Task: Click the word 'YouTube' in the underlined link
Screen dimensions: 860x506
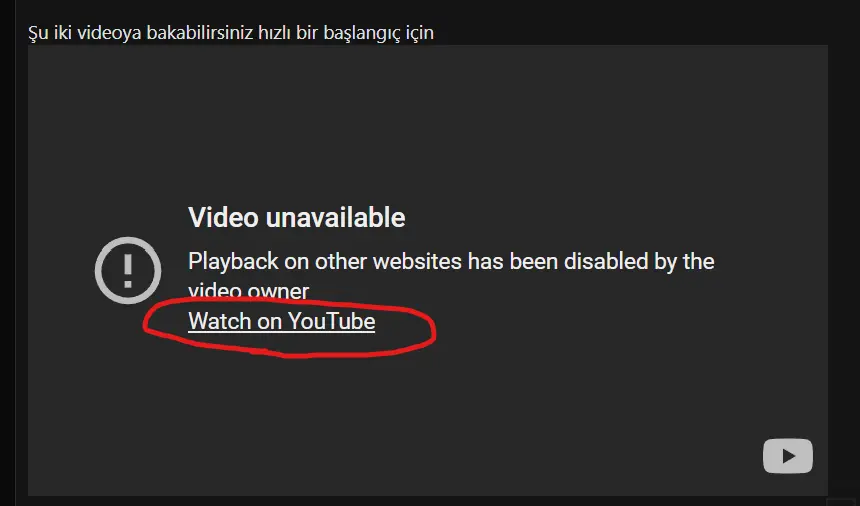Action: tap(332, 321)
